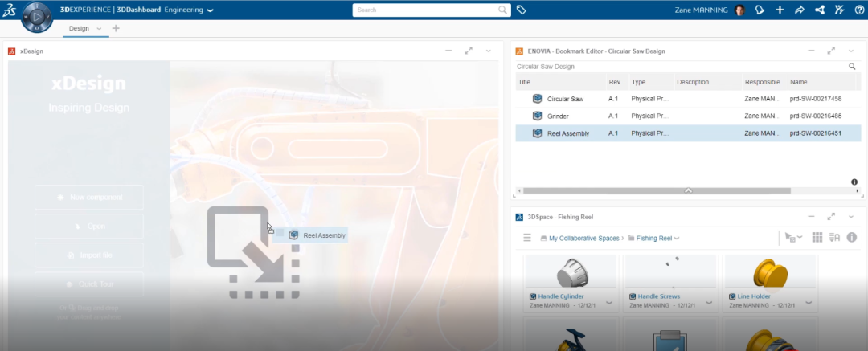868x351 pixels.
Task: Open notifications icon in top bar
Action: [760, 10]
